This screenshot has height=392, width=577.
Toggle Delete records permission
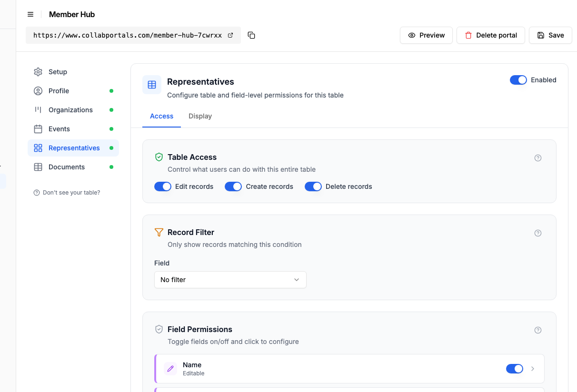pyautogui.click(x=313, y=186)
